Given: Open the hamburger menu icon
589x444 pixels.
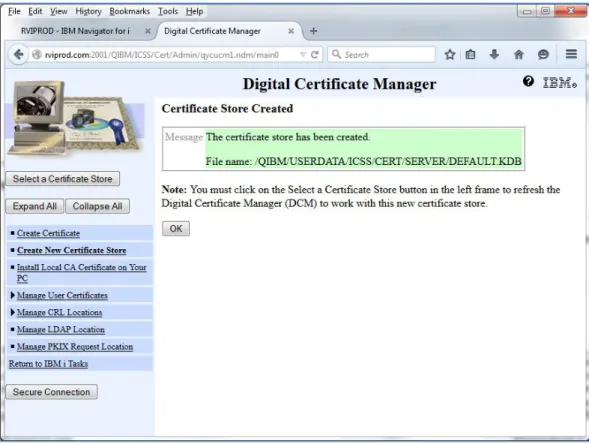Looking at the screenshot, I should coord(571,54).
